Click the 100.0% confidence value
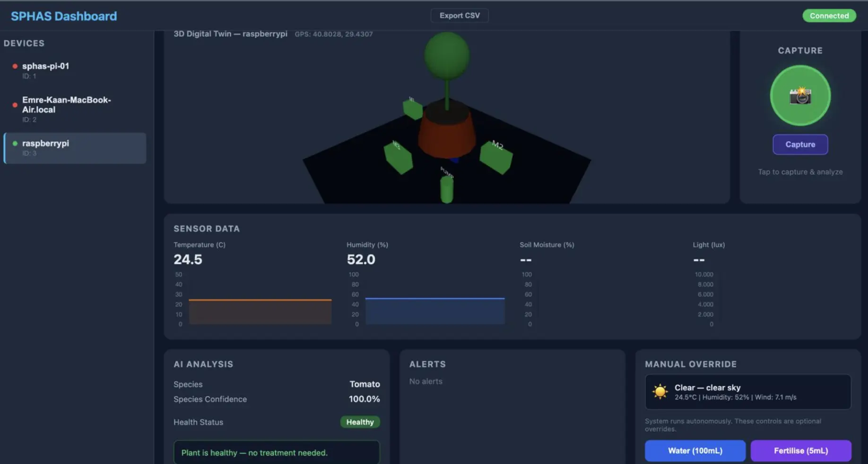The height and width of the screenshot is (464, 868). [364, 399]
